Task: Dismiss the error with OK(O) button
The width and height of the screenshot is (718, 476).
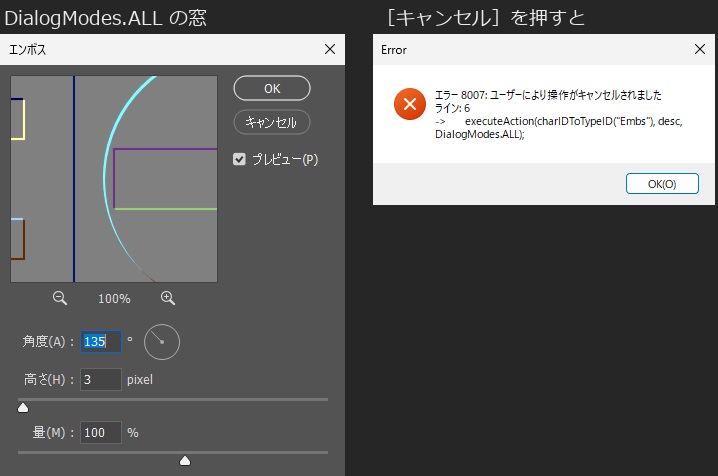Action: click(662, 184)
